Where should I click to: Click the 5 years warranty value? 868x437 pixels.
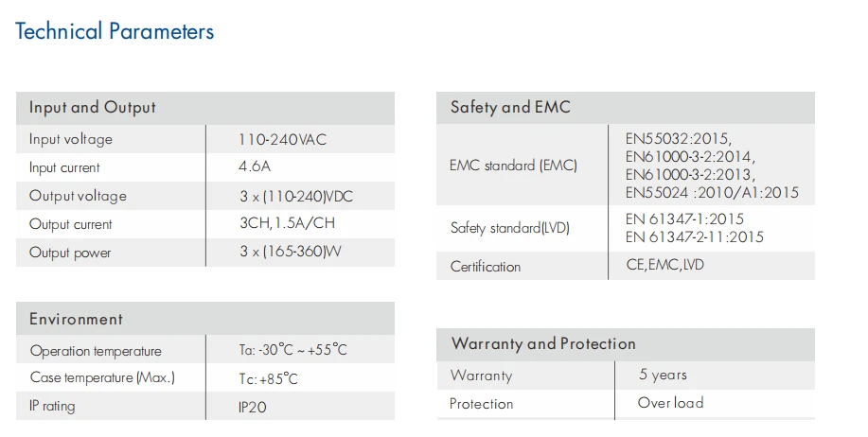coord(663,375)
